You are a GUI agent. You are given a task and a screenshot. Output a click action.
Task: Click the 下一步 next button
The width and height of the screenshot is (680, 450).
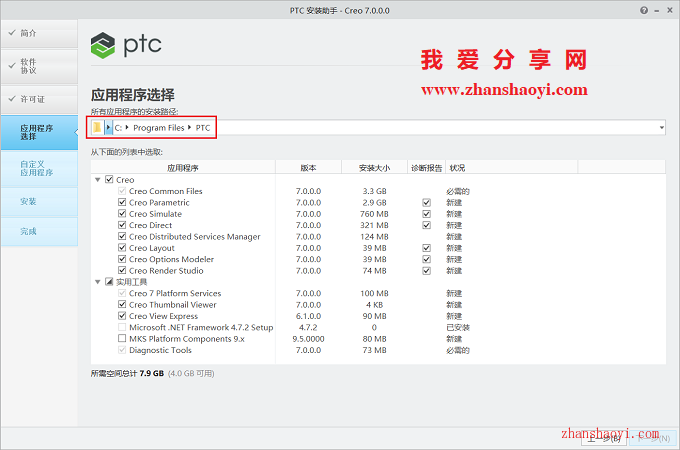653,438
